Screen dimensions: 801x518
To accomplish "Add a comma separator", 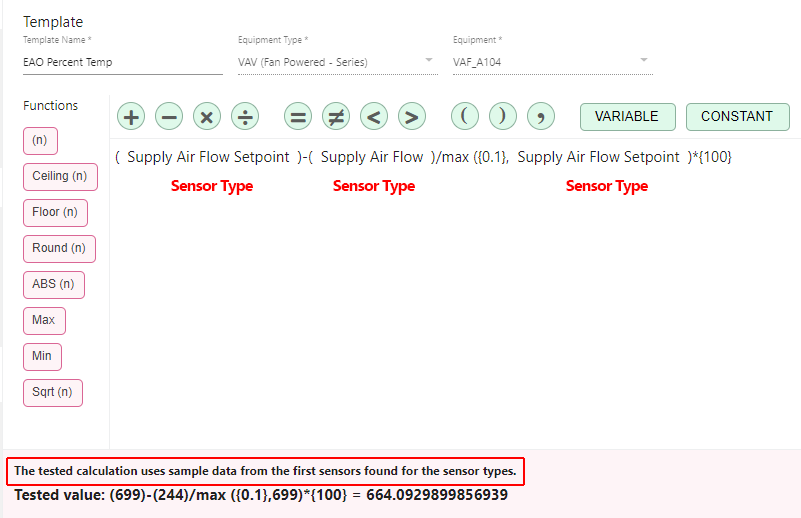I will tap(540, 116).
